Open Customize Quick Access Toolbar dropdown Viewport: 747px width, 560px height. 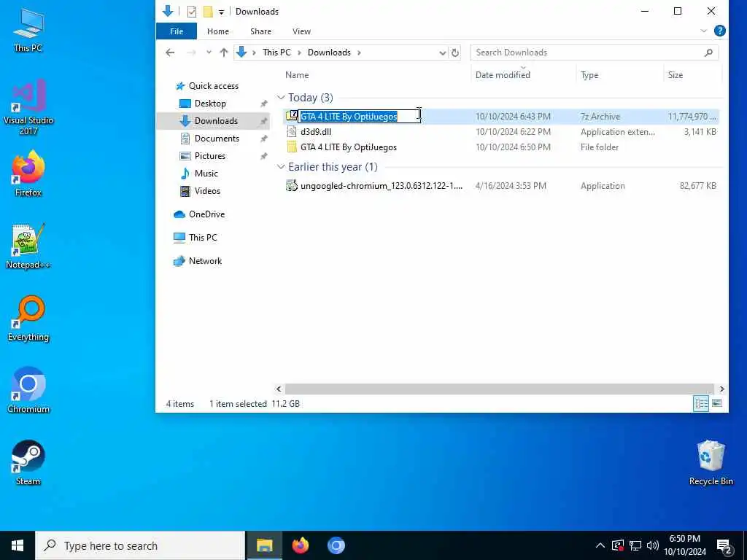221,12
